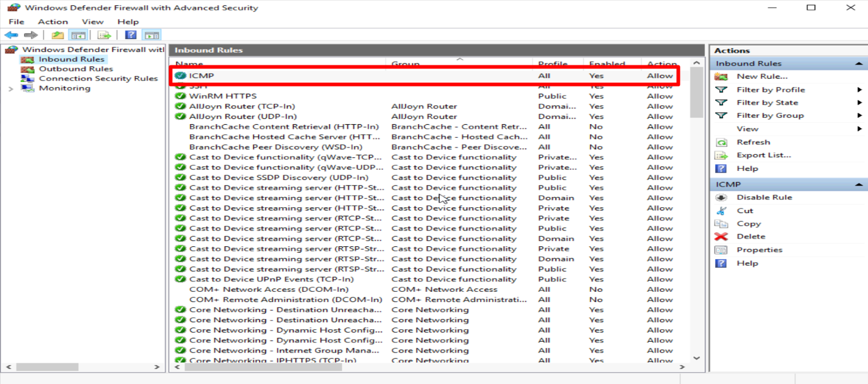Image resolution: width=868 pixels, height=384 pixels.
Task: Open the View submenu arrow in Actions
Action: 859,129
